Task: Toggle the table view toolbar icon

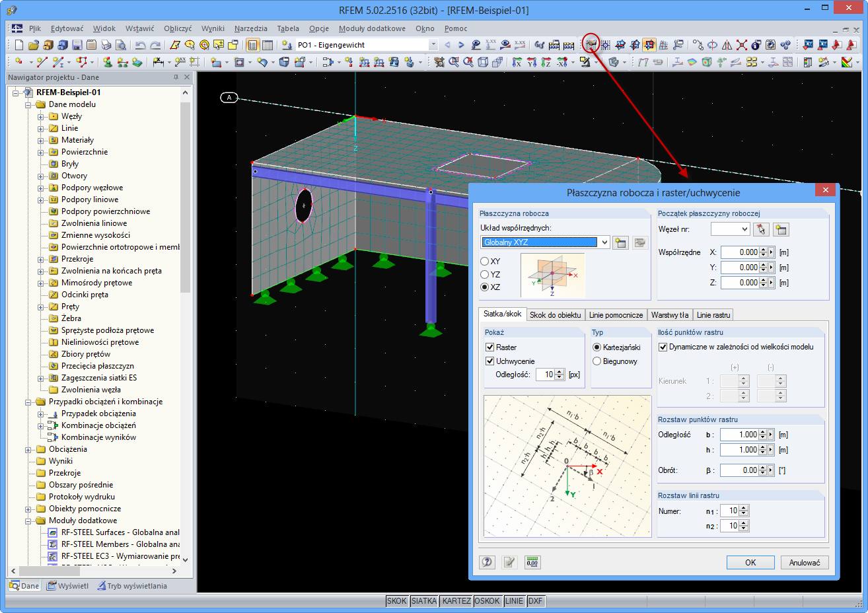Action: pos(268,45)
